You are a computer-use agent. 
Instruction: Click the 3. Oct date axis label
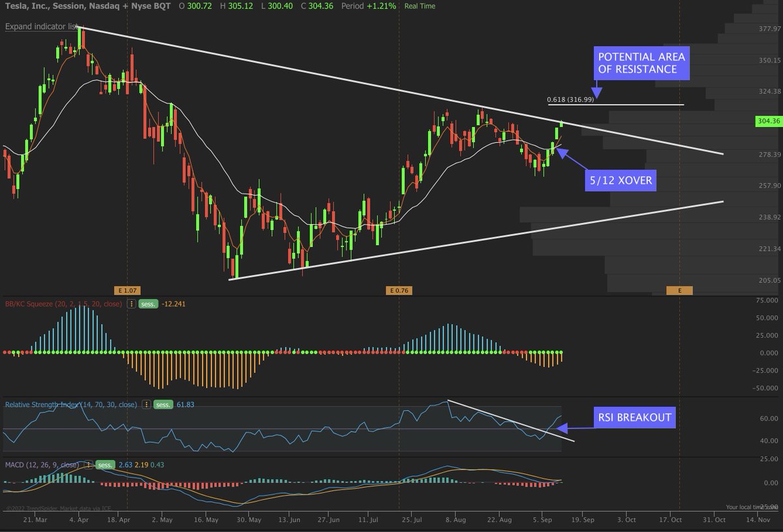point(627,520)
